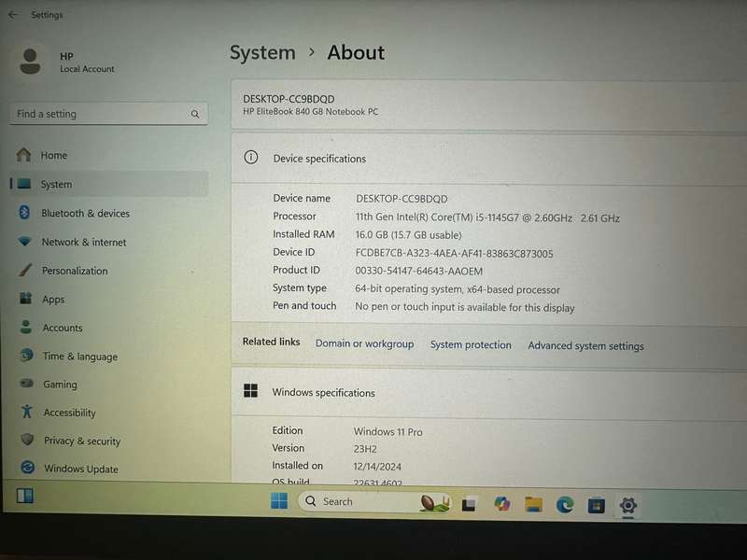This screenshot has width=747, height=560.
Task: Click the magnifier icon in Find a setting
Action: 195,114
